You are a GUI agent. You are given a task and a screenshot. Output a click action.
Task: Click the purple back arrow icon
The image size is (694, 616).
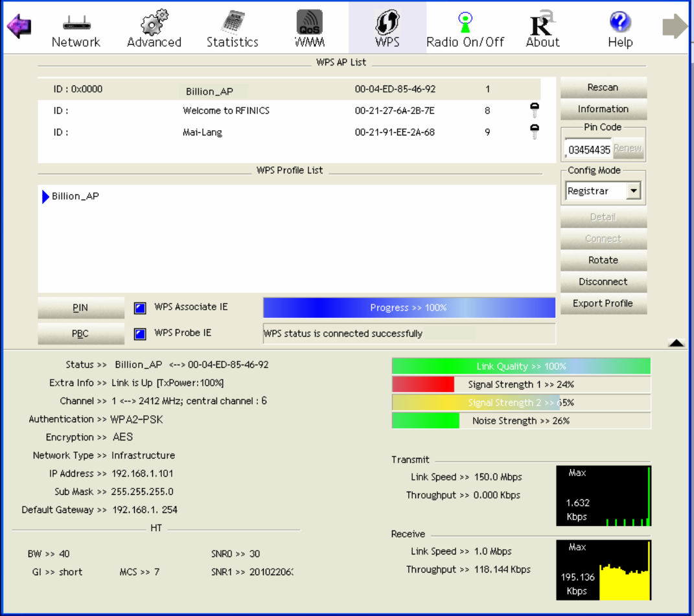[x=19, y=27]
